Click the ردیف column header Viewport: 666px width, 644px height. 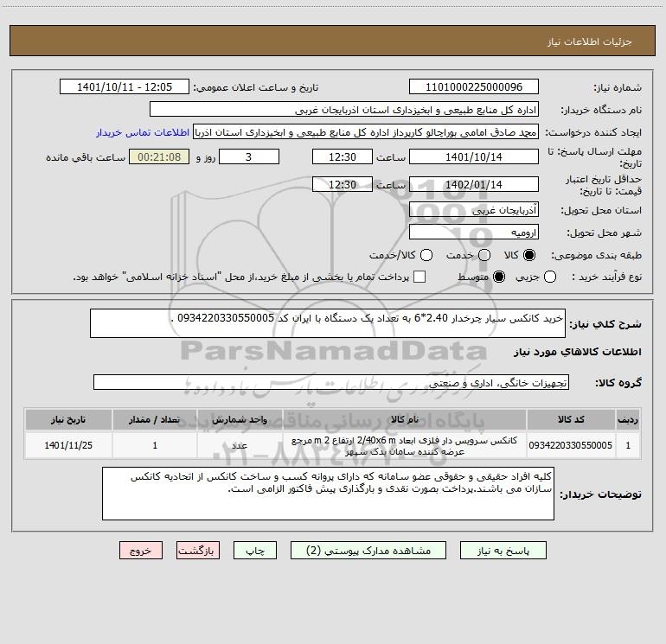pos(628,420)
